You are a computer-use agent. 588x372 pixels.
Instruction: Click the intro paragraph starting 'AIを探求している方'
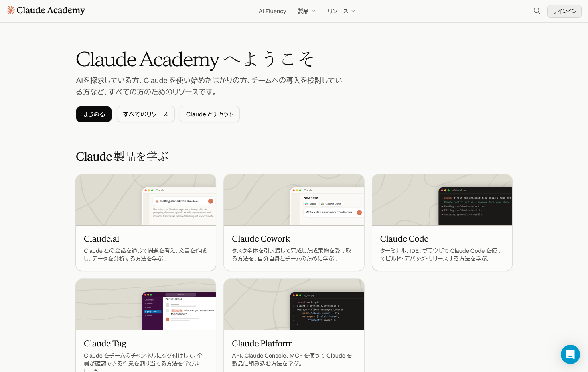coord(209,86)
